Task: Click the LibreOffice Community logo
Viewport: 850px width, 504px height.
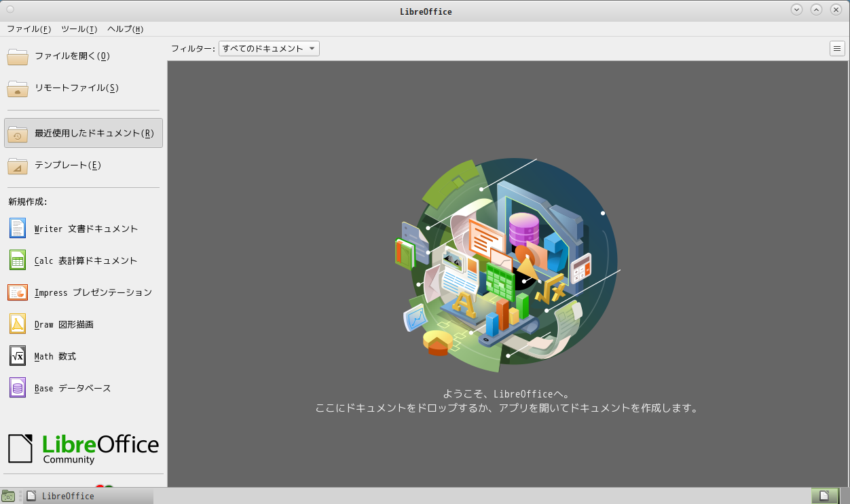Action: coord(84,448)
